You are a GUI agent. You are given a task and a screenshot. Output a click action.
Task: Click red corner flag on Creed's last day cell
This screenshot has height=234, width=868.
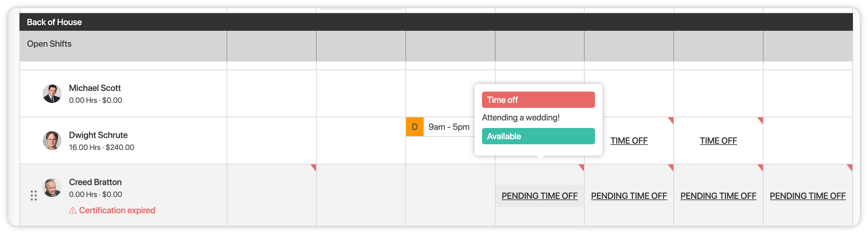pyautogui.click(x=849, y=167)
